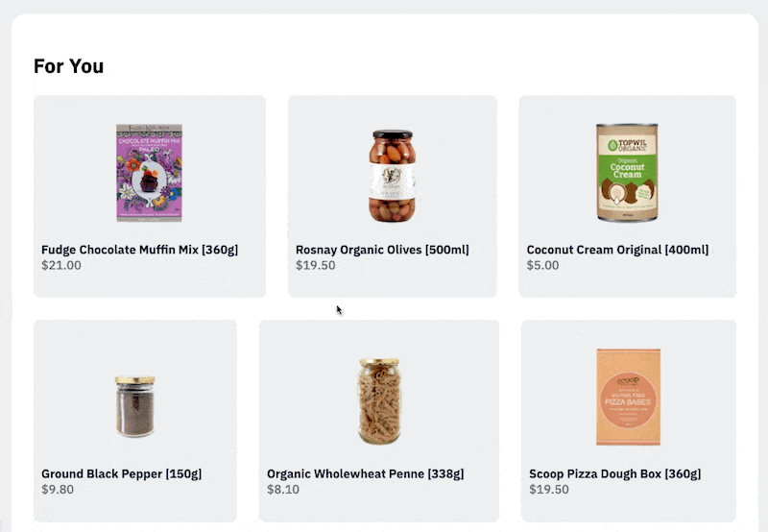Click the $19.50 price under Pizza Dough Box
This screenshot has height=532, width=768.
[549, 490]
